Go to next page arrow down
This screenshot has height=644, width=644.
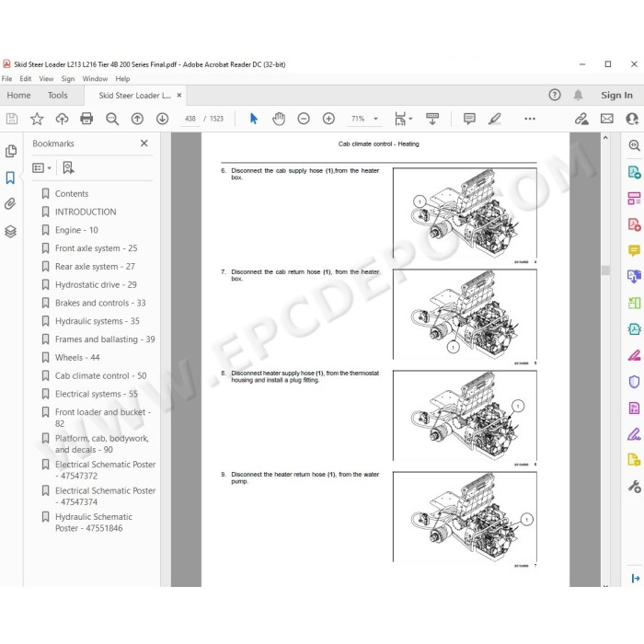pyautogui.click(x=163, y=119)
